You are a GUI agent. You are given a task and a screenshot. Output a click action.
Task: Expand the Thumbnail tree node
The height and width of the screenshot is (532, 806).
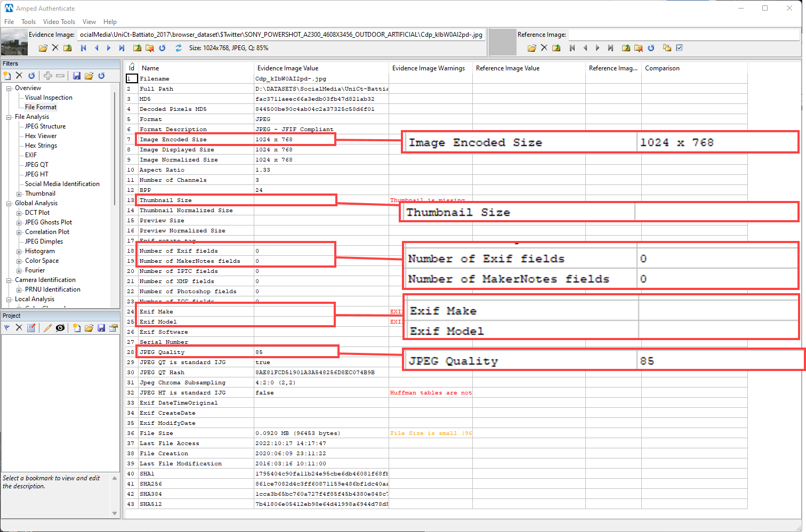coord(19,193)
